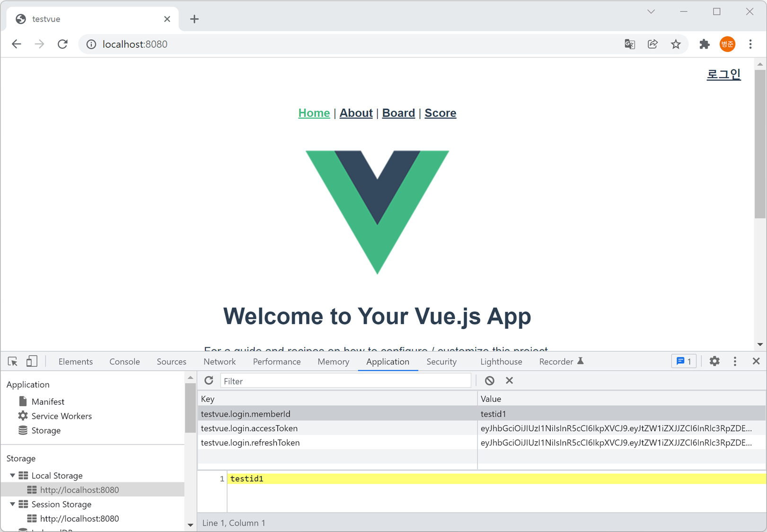Switch to the Elements tab
The height and width of the screenshot is (532, 767).
click(76, 362)
